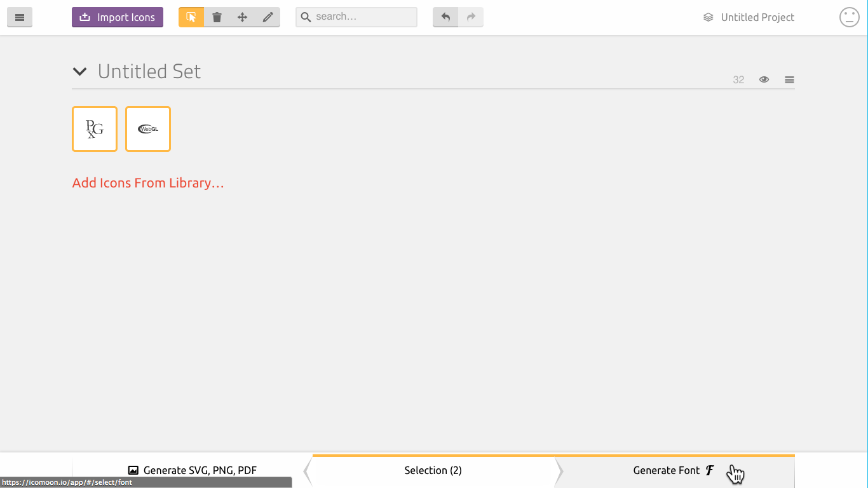This screenshot has height=488, width=868.
Task: Click the Import Icons button
Action: click(x=118, y=17)
